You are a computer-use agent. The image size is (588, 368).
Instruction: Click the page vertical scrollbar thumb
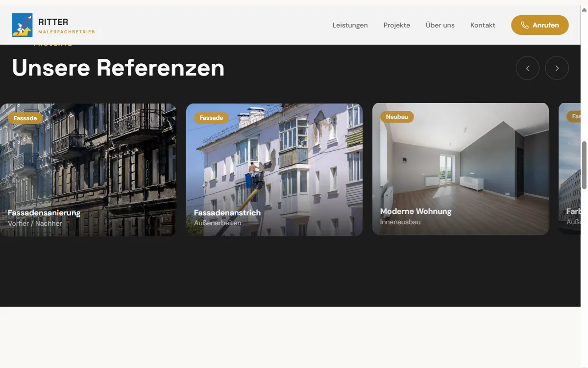point(584,165)
